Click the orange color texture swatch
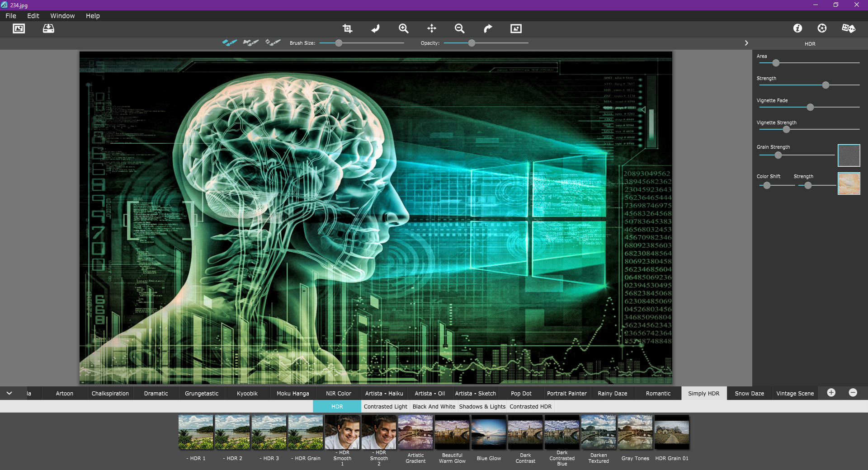Screen dimensions: 868x470 tap(849, 183)
